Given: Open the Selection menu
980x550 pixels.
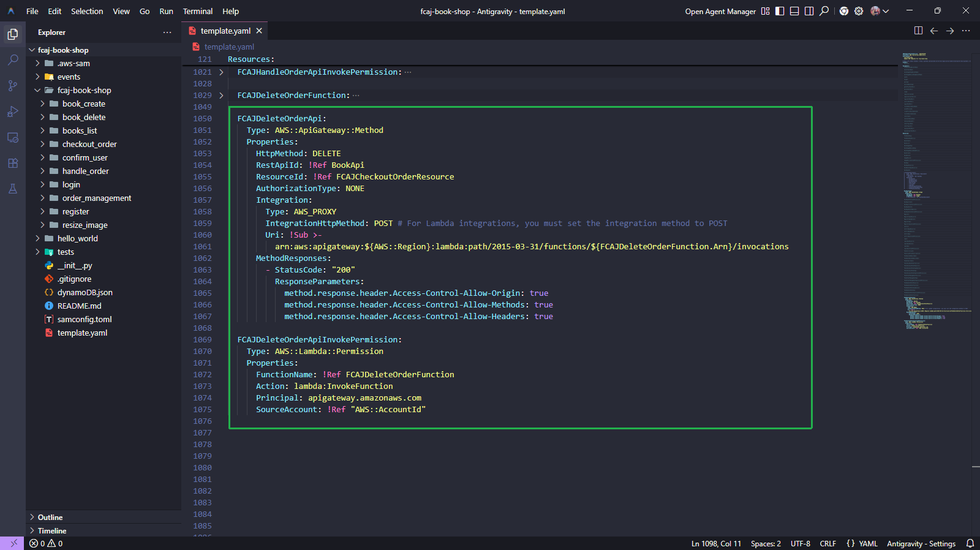Looking at the screenshot, I should [x=87, y=12].
